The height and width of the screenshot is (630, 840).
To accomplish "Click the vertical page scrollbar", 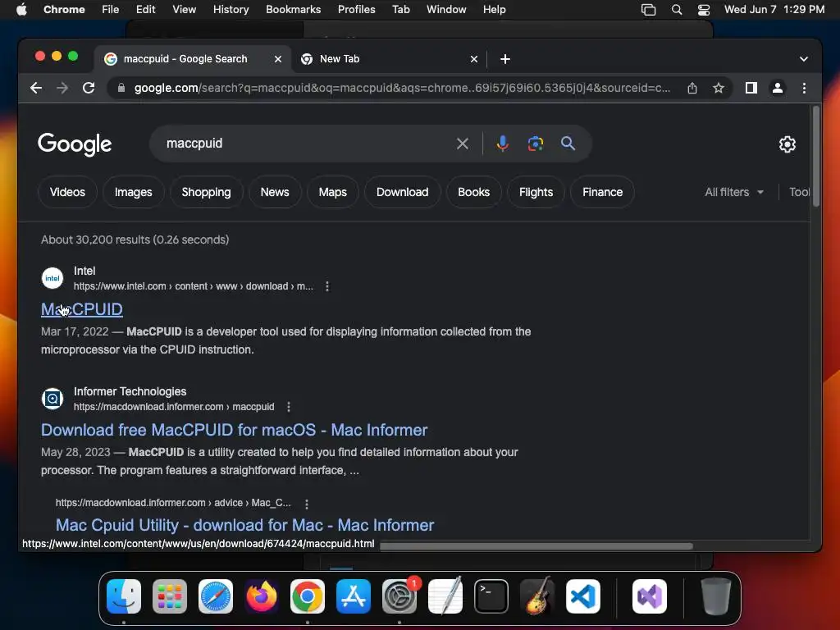I will coord(816,157).
